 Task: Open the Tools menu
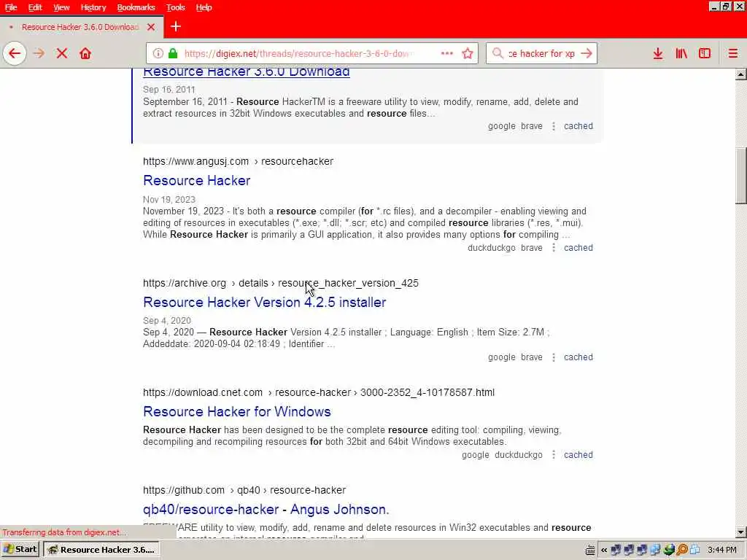[175, 7]
